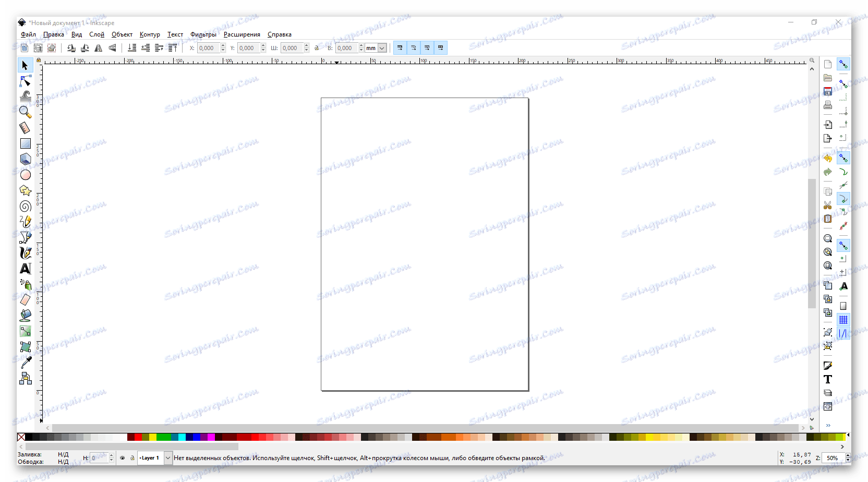Open the Фильтры menu
The image size is (868, 482).
point(203,34)
